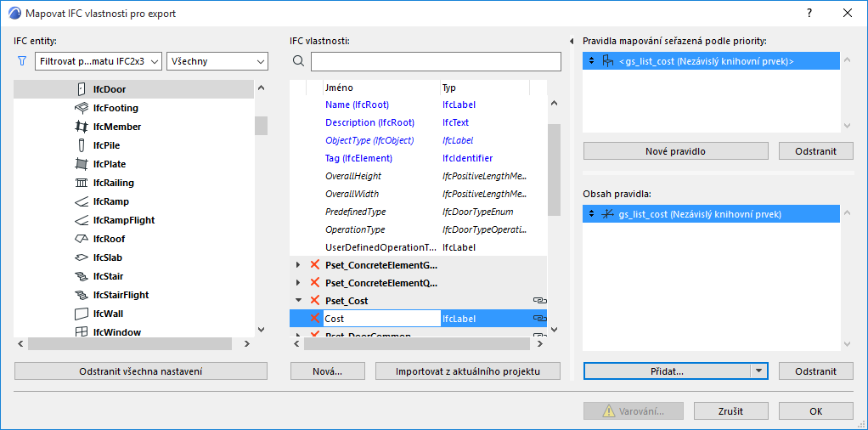Click chair icon of gs_list_cost mapping rule
This screenshot has height=430, width=868.
coord(608,61)
